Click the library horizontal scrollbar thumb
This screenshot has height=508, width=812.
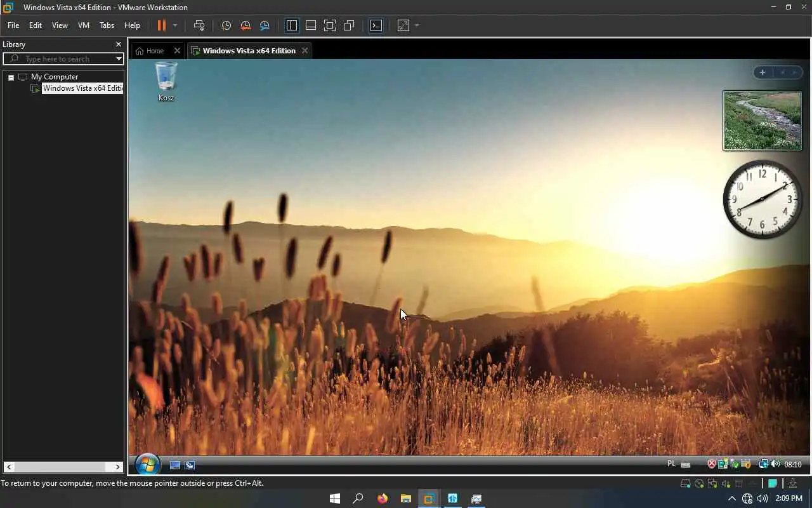(60, 467)
